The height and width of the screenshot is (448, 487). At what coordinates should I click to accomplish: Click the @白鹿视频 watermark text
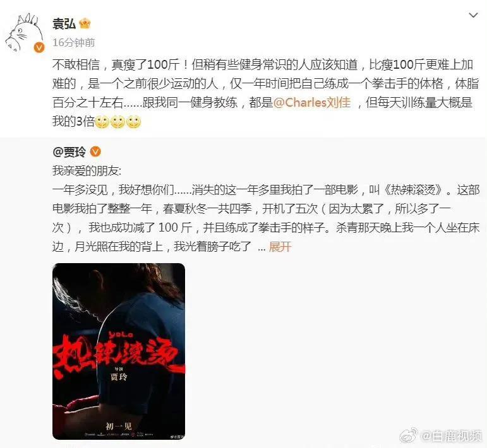451,436
